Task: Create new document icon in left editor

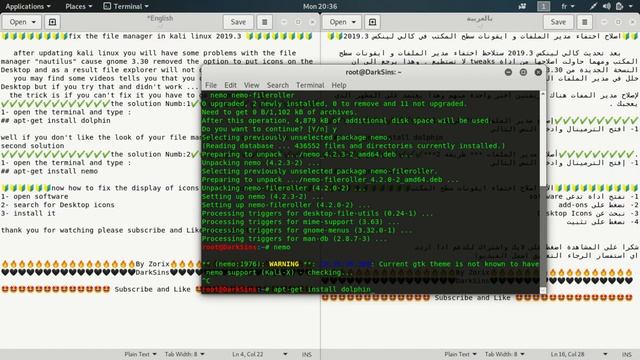Action: (52, 22)
